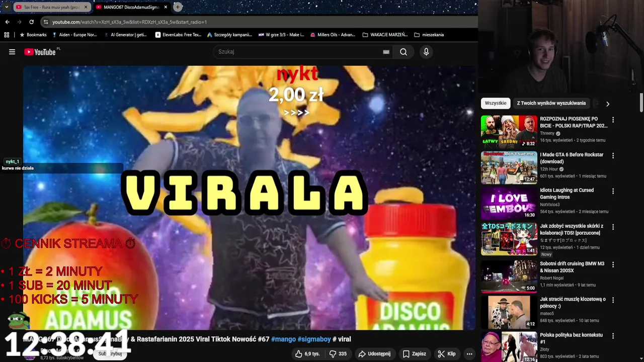The width and height of the screenshot is (644, 362).
Task: Open the Jak stracić muszlę klozetową thumbnail
Action: (509, 312)
